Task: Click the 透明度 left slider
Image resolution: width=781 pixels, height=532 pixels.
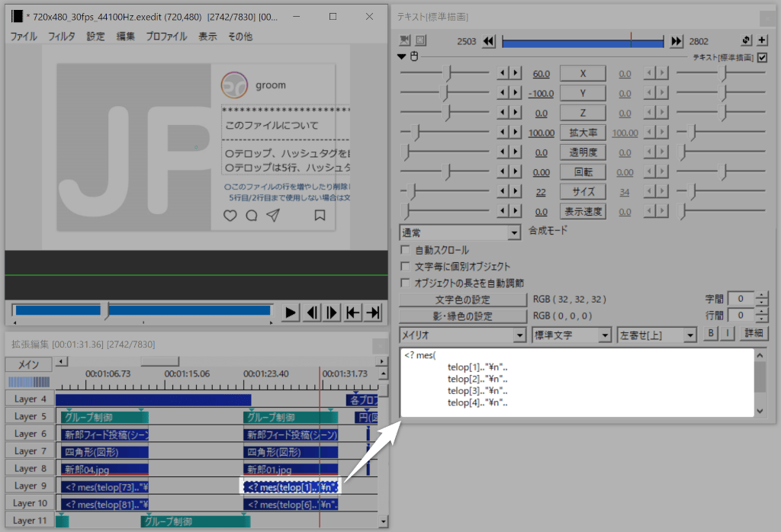Action: point(405,152)
